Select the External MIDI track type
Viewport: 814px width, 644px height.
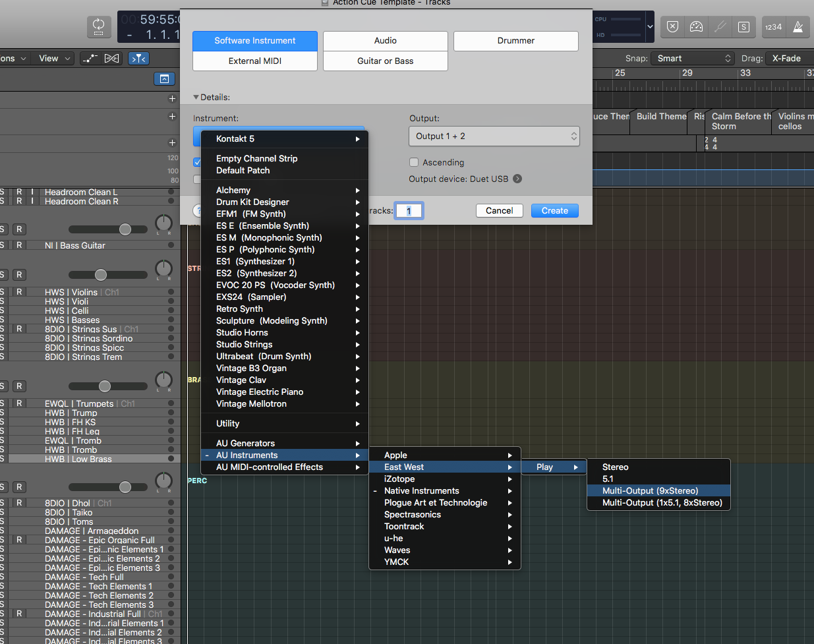tap(255, 61)
